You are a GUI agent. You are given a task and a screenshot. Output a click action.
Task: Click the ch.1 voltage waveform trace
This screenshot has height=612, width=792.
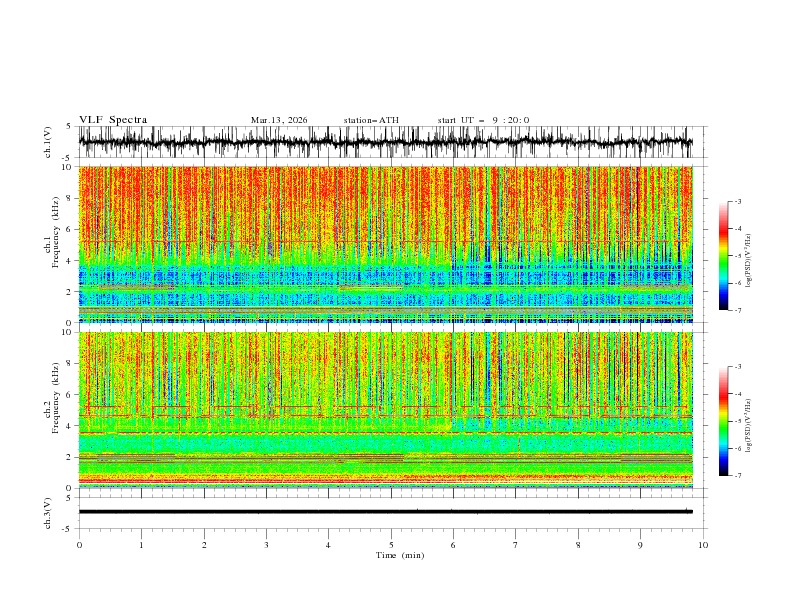point(386,142)
